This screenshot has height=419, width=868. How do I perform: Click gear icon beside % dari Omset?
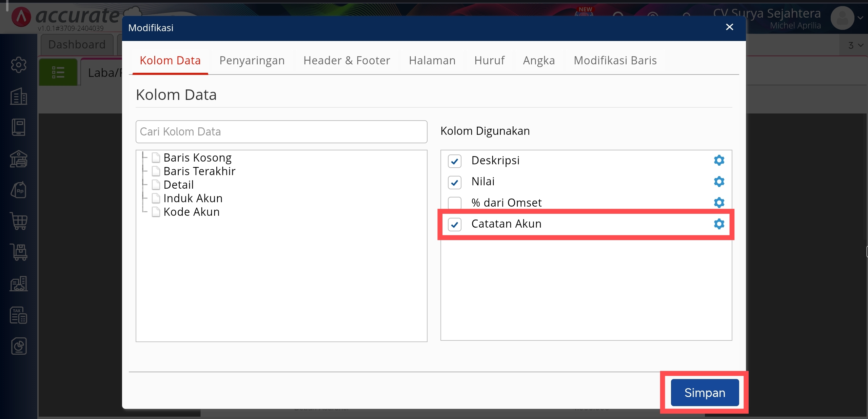719,203
